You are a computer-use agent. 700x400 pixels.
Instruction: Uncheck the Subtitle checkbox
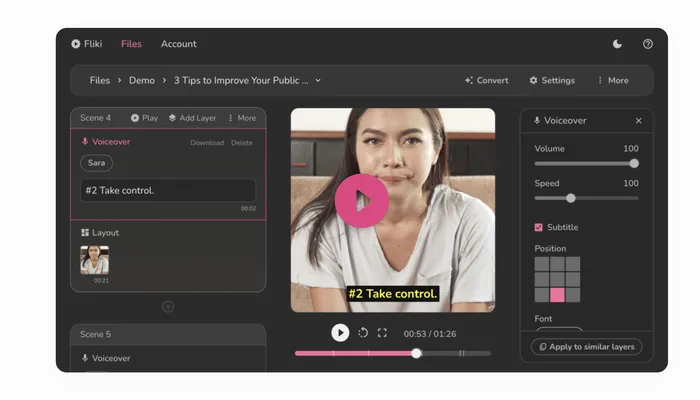(539, 227)
